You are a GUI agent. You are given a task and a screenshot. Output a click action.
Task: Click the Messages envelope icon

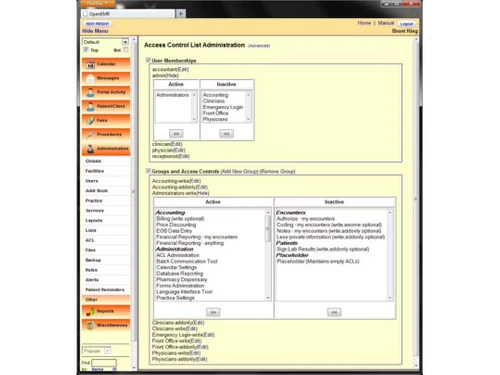90,78
